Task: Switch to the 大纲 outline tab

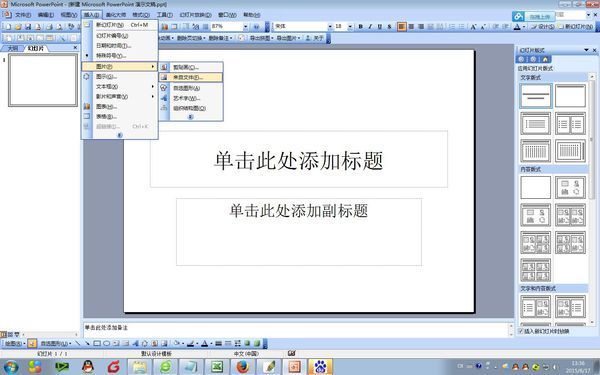Action: 13,48
